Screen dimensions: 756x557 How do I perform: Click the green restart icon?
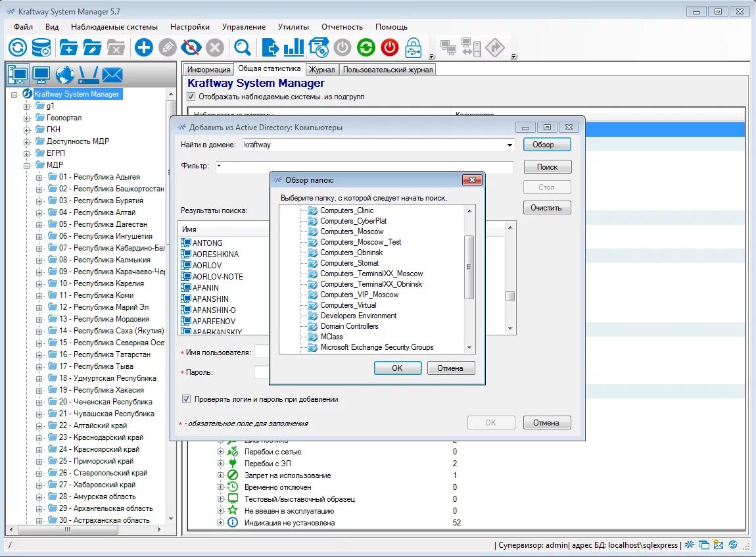[366, 47]
